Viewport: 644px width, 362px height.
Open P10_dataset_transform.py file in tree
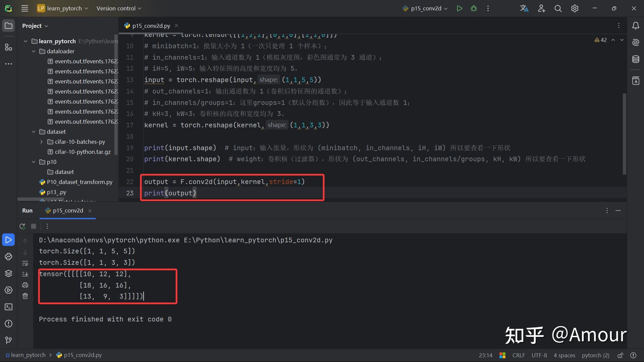(x=79, y=182)
